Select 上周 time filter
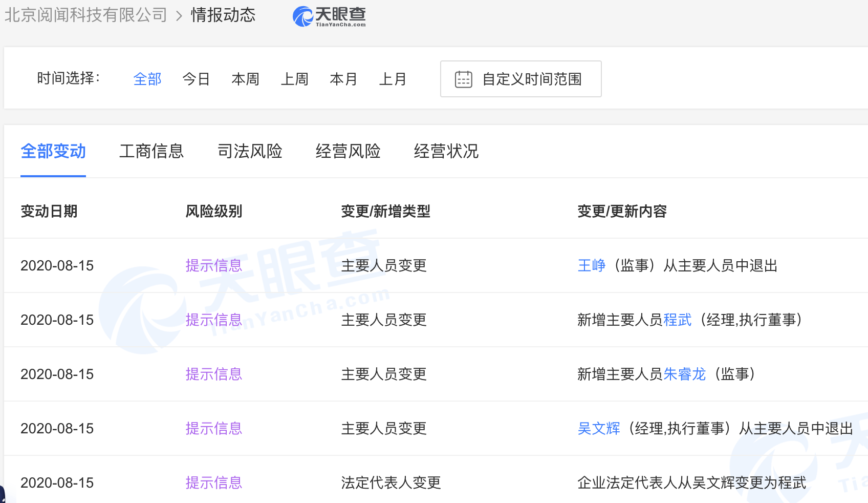 pyautogui.click(x=294, y=79)
